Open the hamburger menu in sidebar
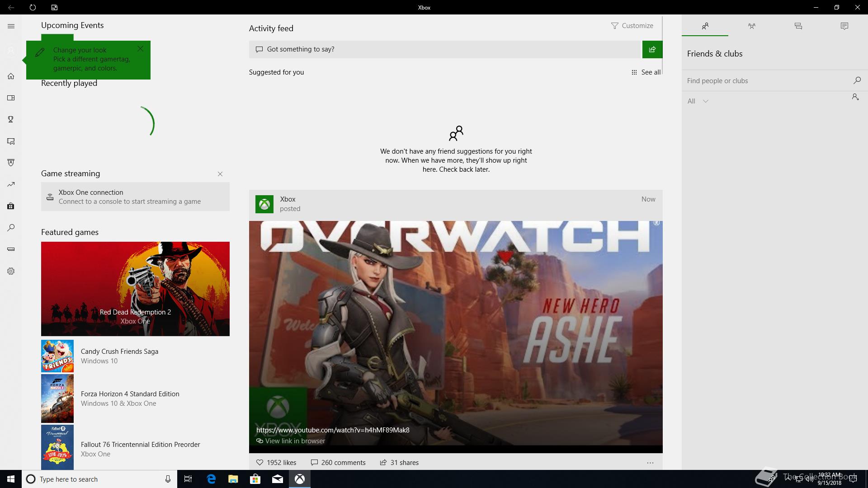 click(x=11, y=26)
